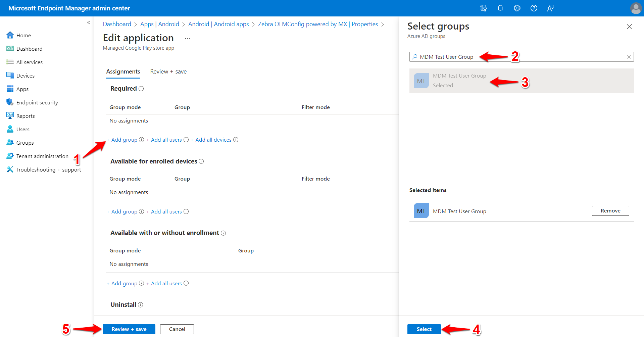Select MDM Test User Group search result

(522, 81)
